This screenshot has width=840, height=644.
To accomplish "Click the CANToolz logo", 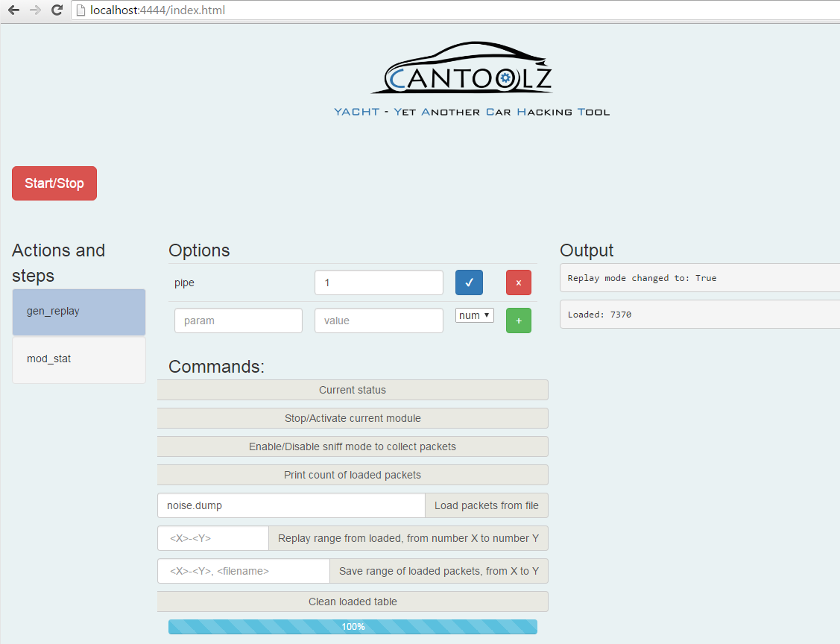I will (464, 68).
